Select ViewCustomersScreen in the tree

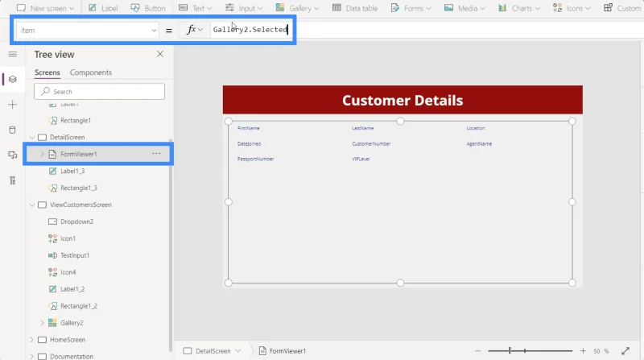(80, 205)
